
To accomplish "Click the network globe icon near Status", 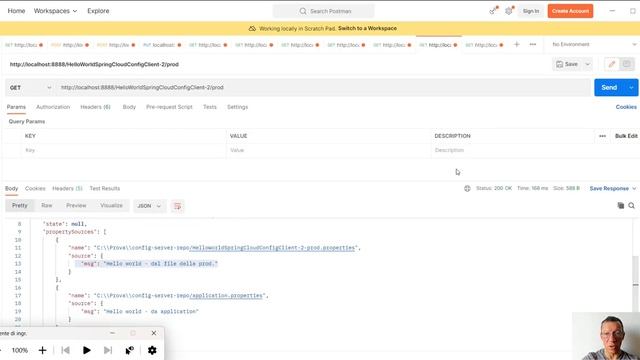I will tap(467, 189).
